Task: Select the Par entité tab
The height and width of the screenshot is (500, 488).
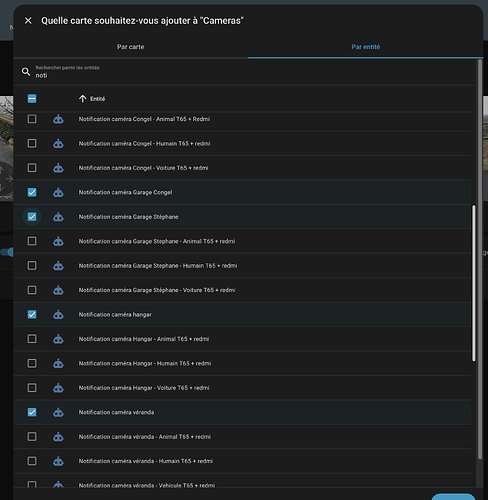Action: 366,47
